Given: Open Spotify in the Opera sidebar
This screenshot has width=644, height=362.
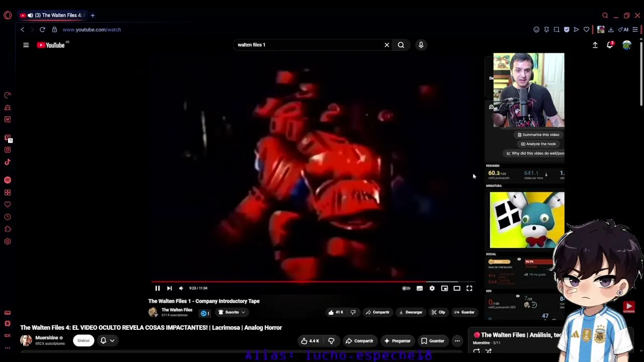Looking at the screenshot, I should click(8, 180).
